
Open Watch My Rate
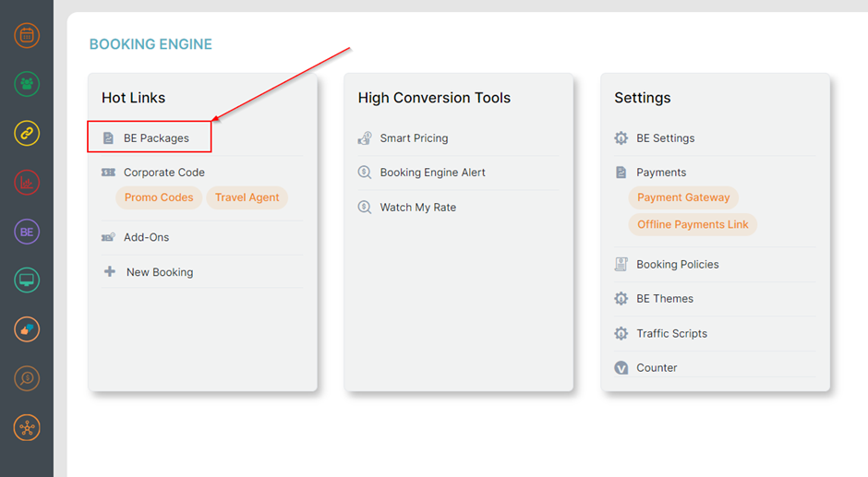[x=417, y=208]
